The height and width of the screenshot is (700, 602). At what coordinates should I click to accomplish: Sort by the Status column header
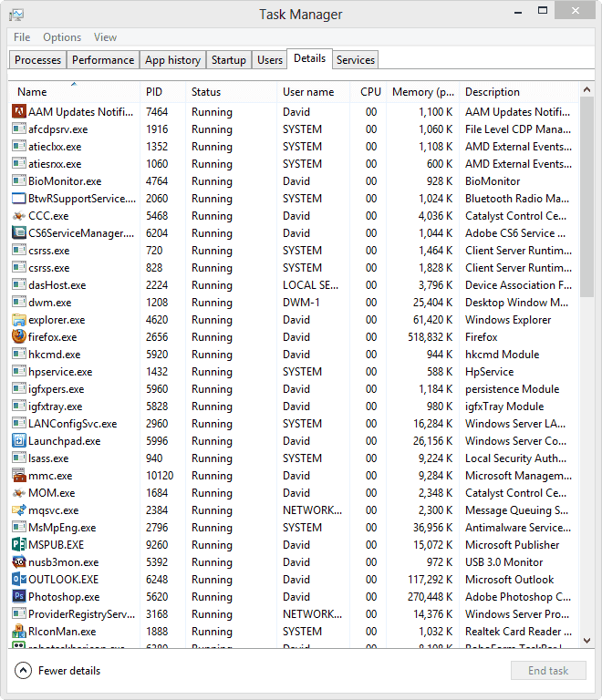pos(232,92)
